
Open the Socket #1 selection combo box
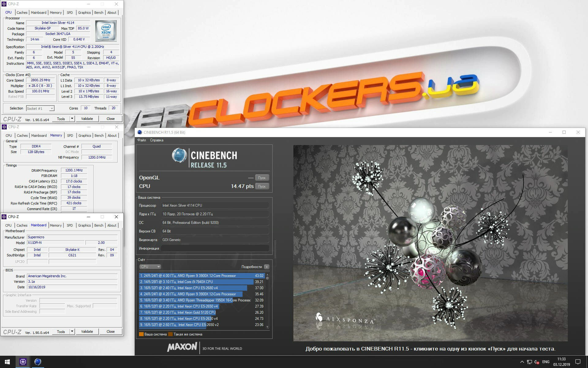click(x=40, y=108)
